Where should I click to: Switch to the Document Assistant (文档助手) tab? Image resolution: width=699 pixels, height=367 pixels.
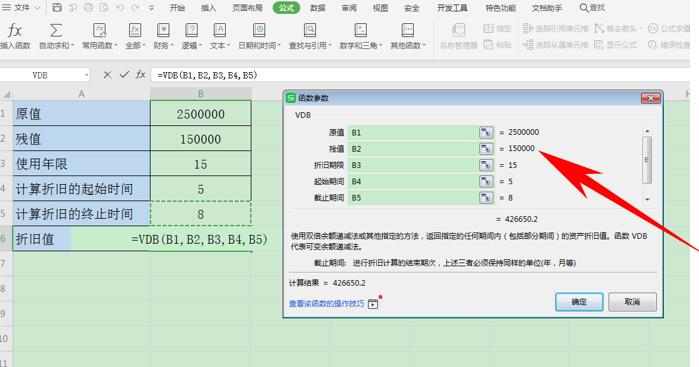tap(547, 8)
